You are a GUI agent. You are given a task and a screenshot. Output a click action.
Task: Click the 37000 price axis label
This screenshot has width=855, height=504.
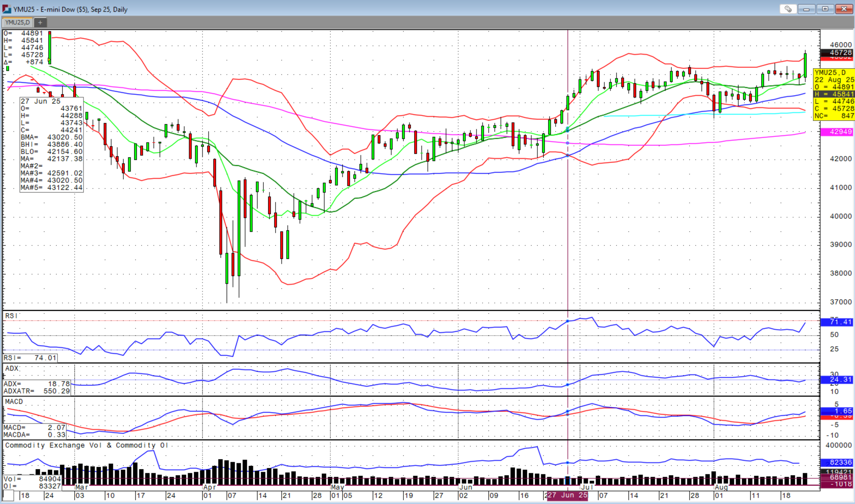[841, 302]
